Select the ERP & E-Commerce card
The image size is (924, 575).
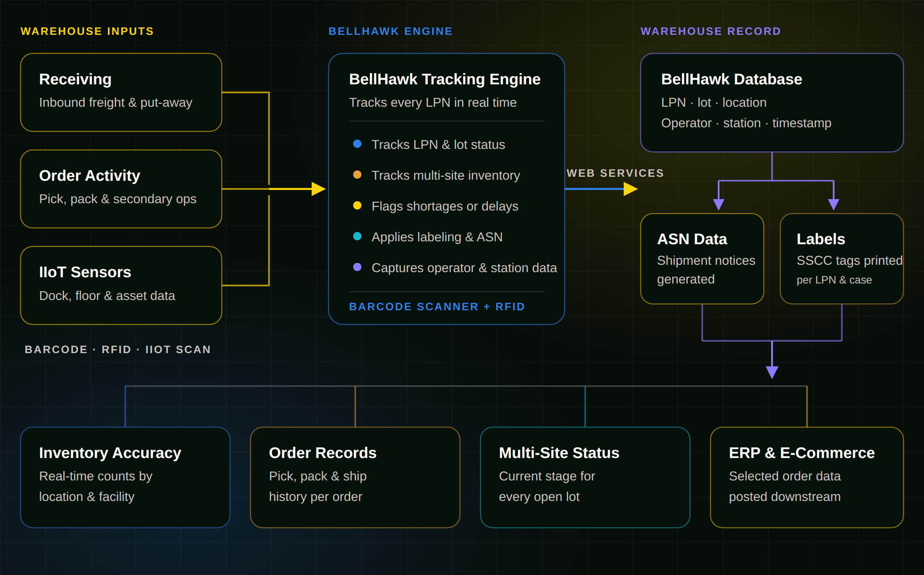coord(807,477)
